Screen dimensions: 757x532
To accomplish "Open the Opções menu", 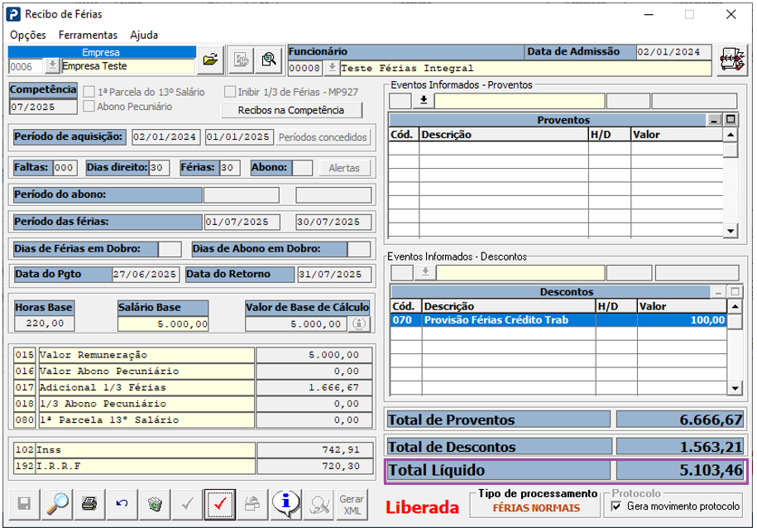I will pos(28,35).
